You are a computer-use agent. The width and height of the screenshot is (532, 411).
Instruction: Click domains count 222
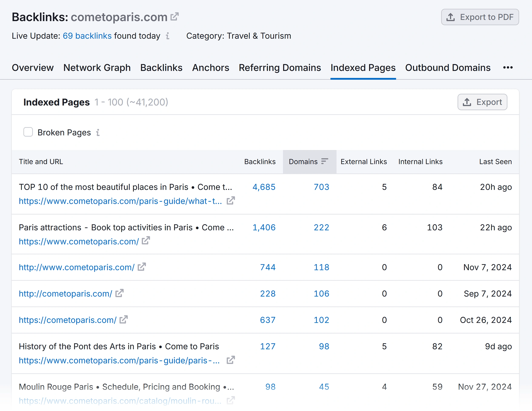pyautogui.click(x=321, y=227)
